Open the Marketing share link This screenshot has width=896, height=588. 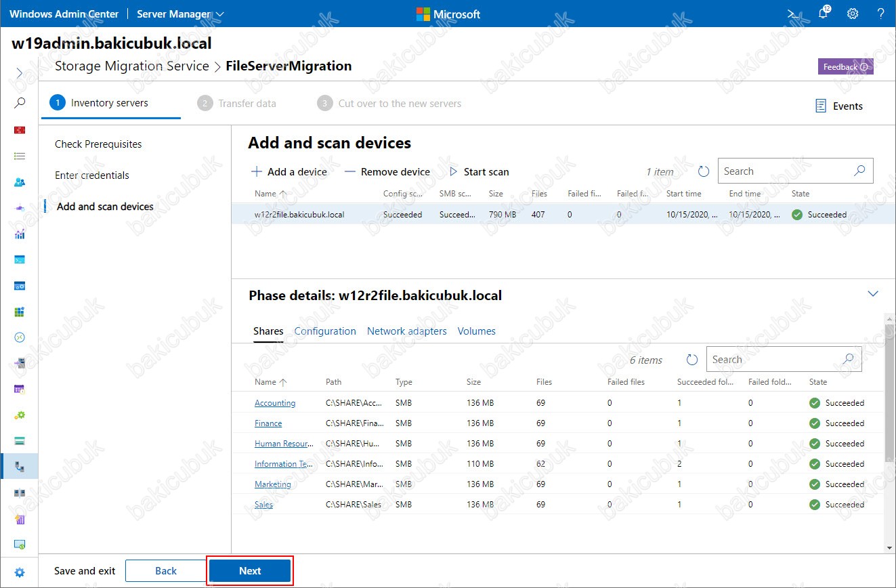[x=273, y=484]
